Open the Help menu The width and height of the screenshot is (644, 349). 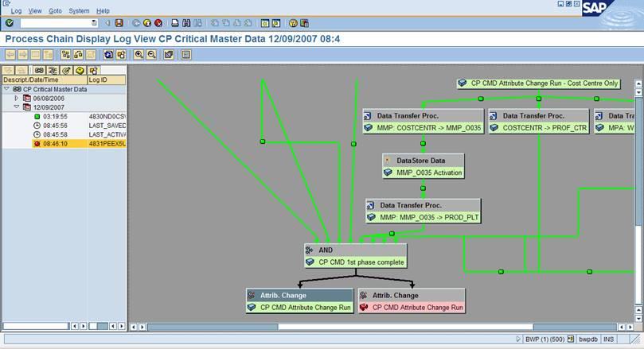(103, 11)
